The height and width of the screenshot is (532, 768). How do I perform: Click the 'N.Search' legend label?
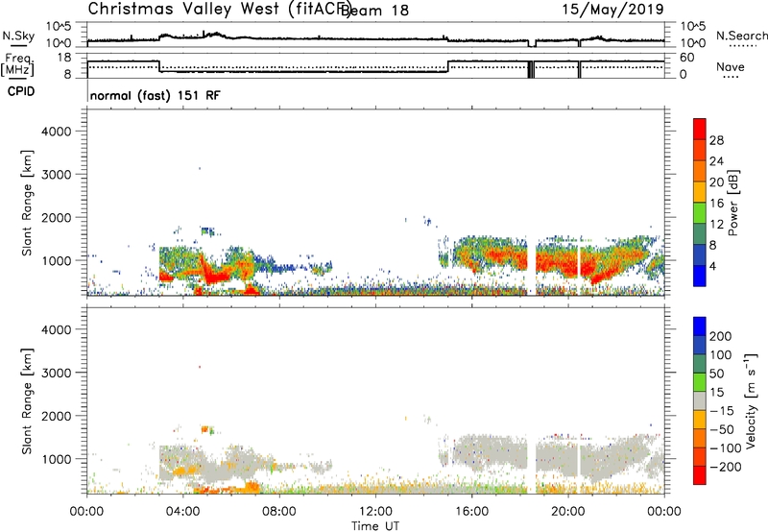(741, 36)
